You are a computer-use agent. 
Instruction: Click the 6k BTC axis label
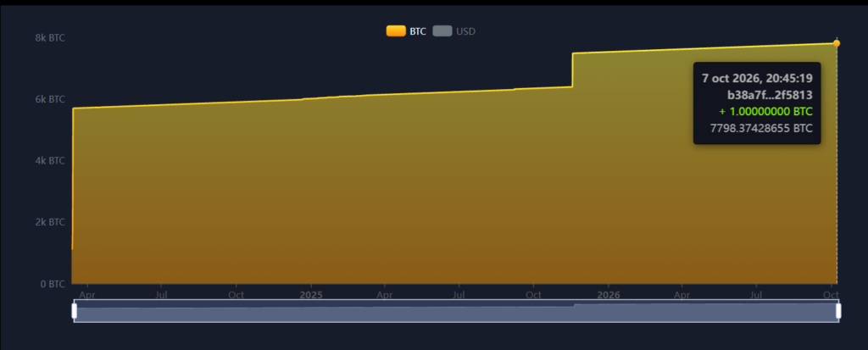pos(50,100)
